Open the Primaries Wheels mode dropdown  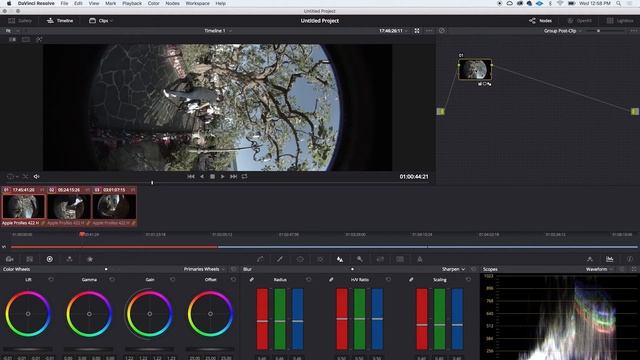(x=204, y=269)
